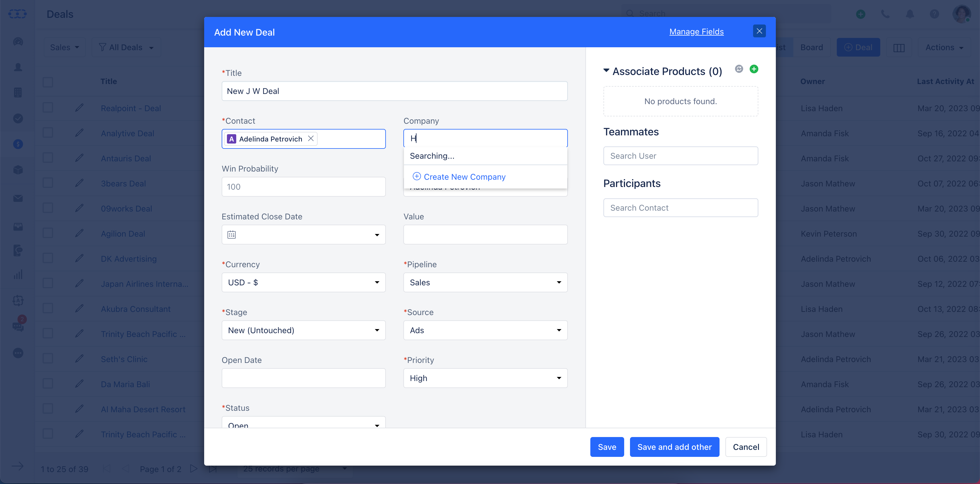Open help question mark icon

pyautogui.click(x=934, y=14)
